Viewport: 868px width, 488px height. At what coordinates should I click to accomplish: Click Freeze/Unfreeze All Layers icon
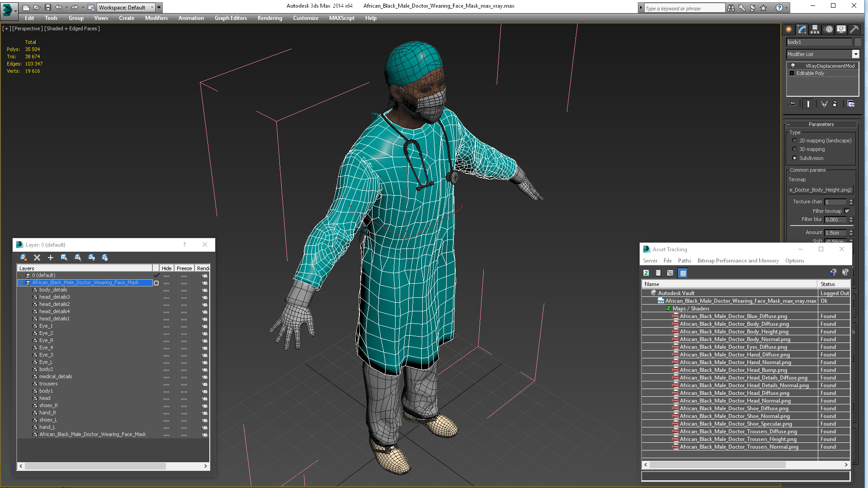tap(105, 258)
